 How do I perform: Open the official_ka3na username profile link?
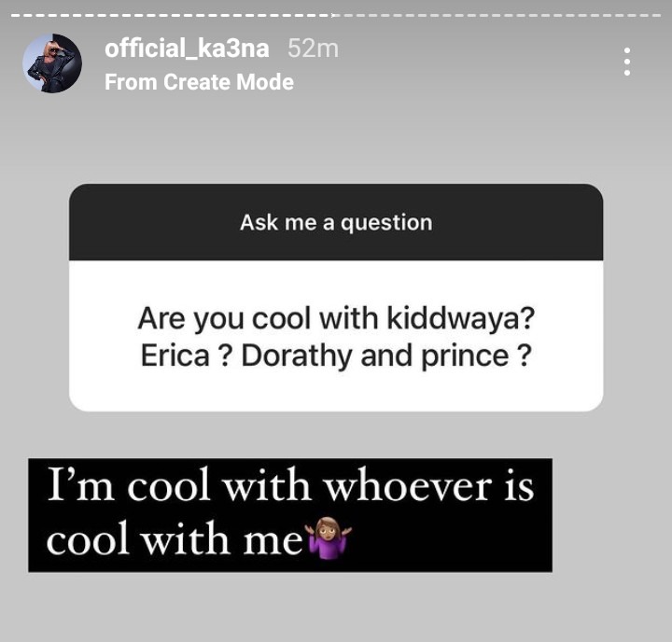tap(187, 48)
